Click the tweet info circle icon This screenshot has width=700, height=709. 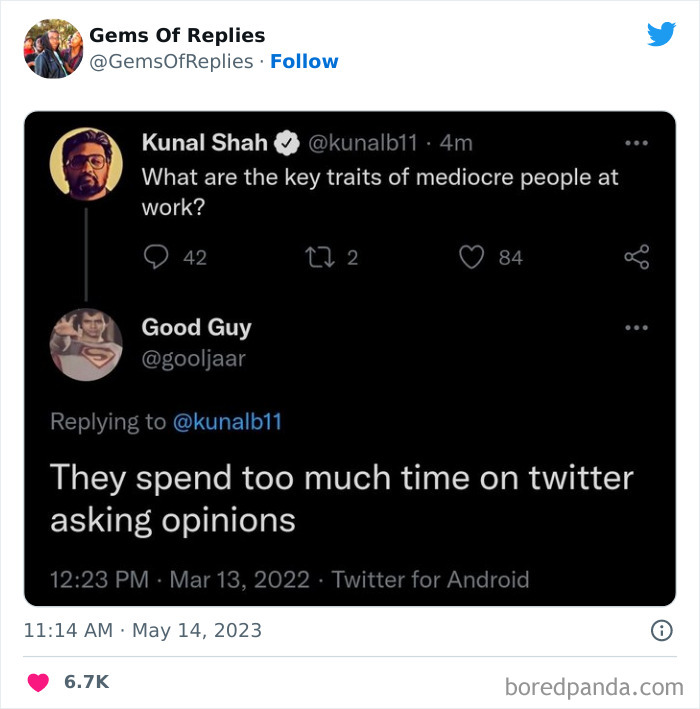(x=661, y=630)
